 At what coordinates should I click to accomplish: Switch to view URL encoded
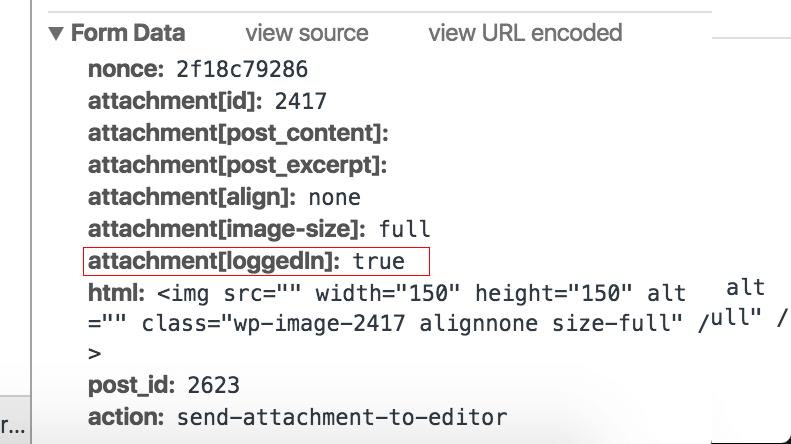pos(525,33)
